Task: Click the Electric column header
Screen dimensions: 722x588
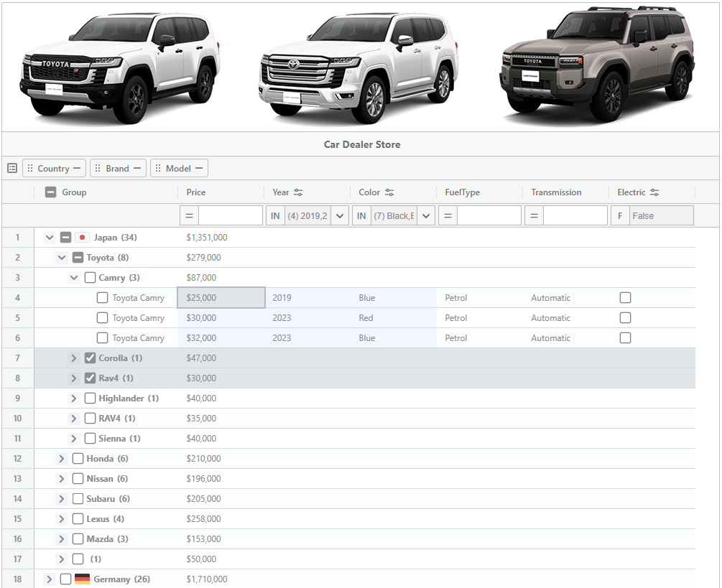Action: point(631,192)
